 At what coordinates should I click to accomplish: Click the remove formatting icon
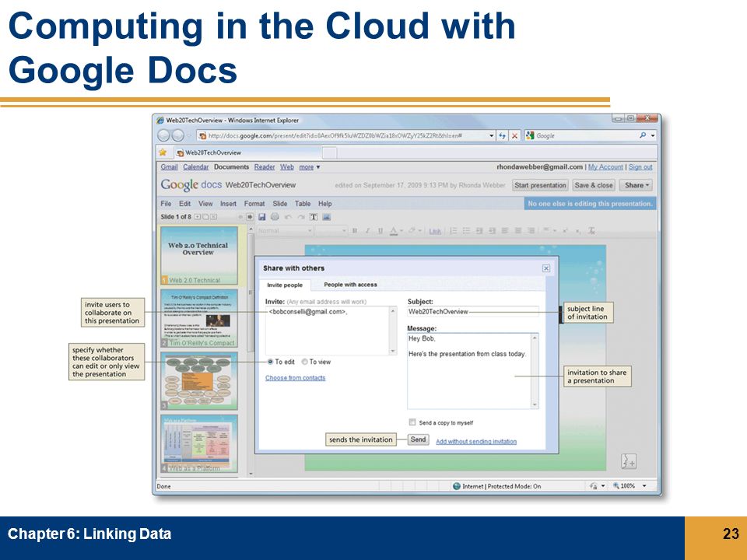click(591, 230)
